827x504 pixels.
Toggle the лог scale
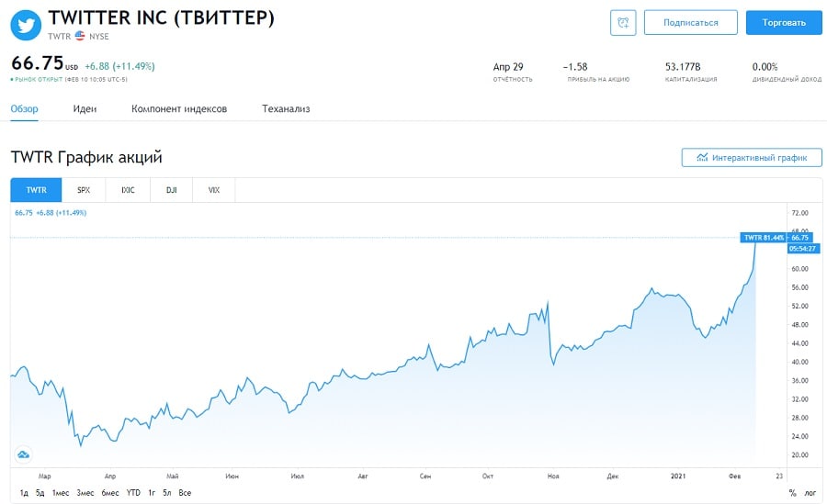coord(810,493)
